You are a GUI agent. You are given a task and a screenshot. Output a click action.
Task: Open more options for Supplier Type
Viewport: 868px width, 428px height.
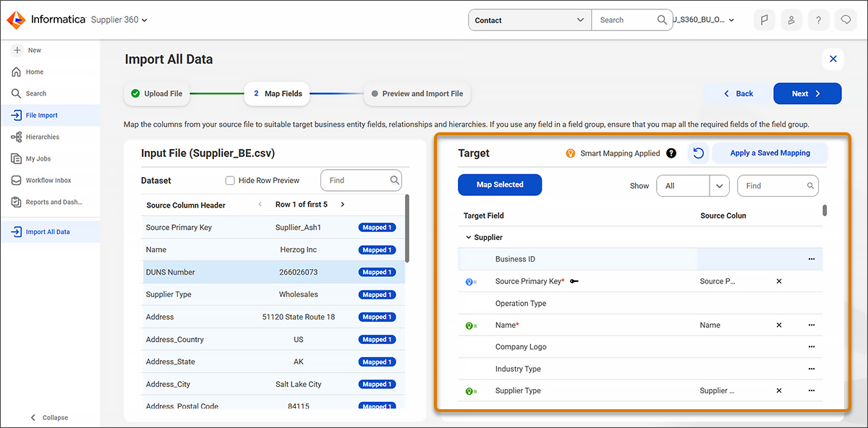812,391
